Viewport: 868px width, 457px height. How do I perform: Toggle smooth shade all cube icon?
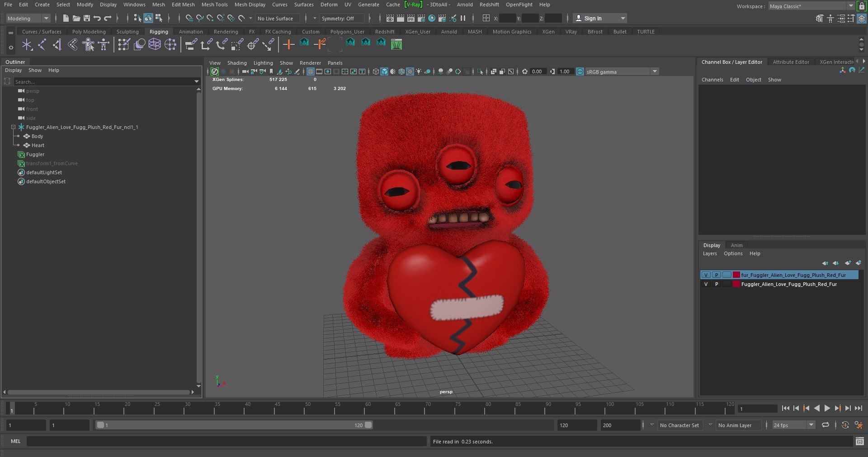[x=384, y=71]
